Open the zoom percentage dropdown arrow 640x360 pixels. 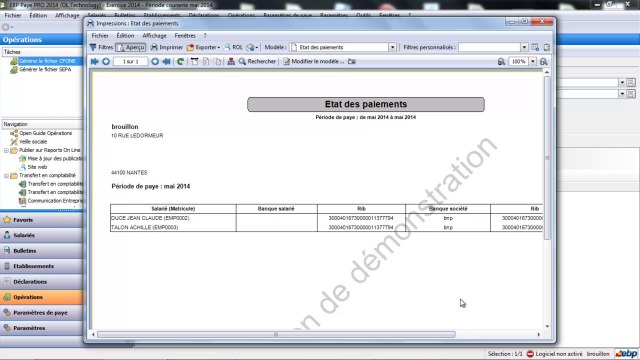(x=533, y=61)
